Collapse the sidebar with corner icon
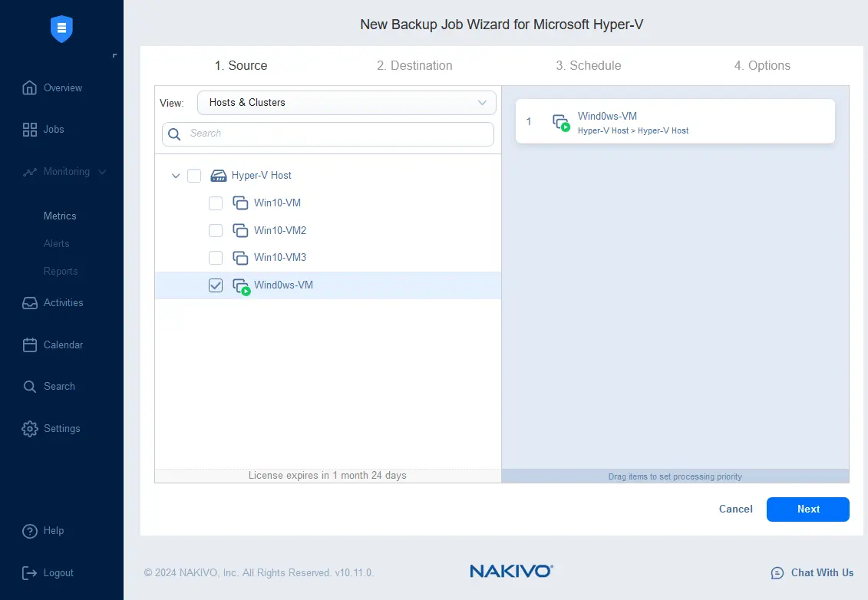Image resolution: width=868 pixels, height=600 pixels. [x=114, y=55]
